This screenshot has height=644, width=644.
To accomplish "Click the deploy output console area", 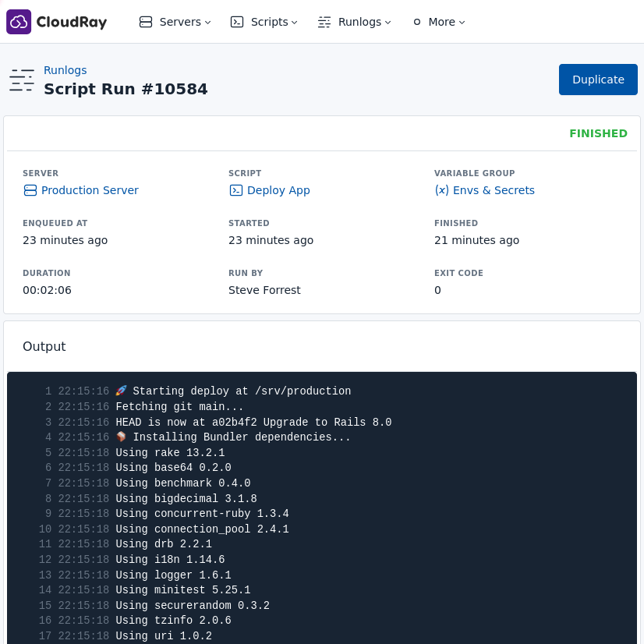I will [x=322, y=507].
